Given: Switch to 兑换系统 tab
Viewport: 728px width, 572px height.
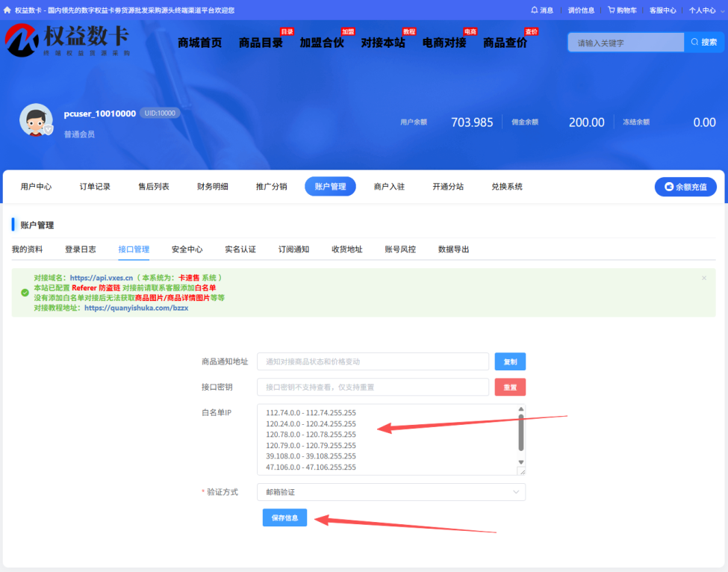Looking at the screenshot, I should point(507,186).
